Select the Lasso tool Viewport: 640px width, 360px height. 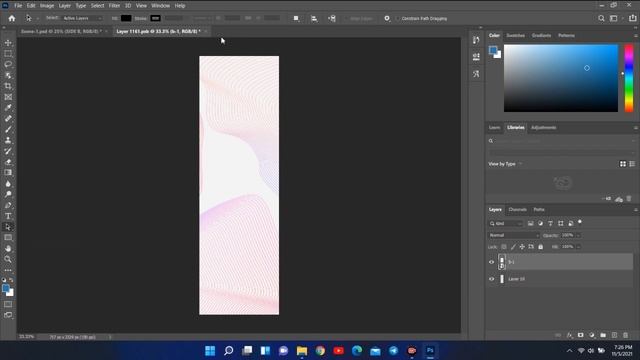coord(8,64)
